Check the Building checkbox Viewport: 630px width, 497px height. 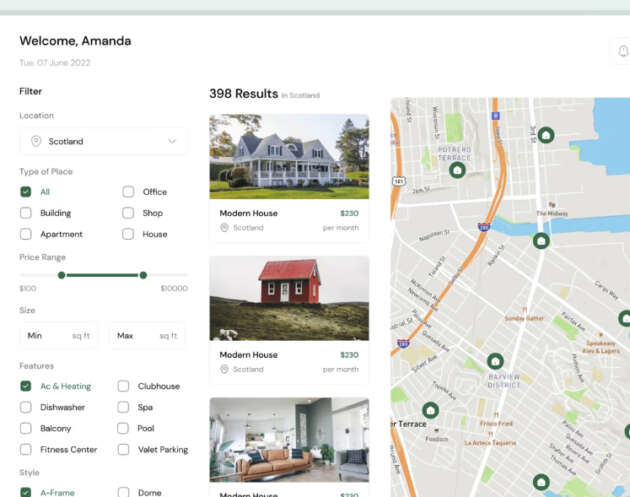pyautogui.click(x=26, y=213)
